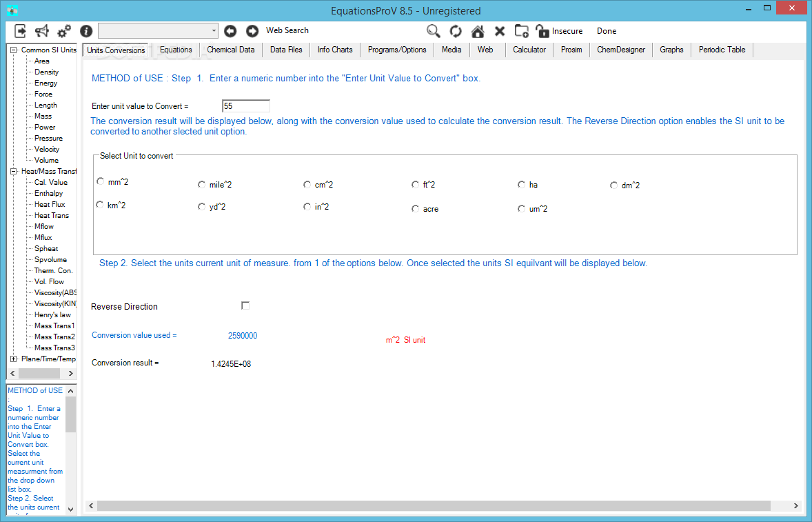The image size is (812, 522).
Task: Open the Data Files tab
Action: coord(286,50)
